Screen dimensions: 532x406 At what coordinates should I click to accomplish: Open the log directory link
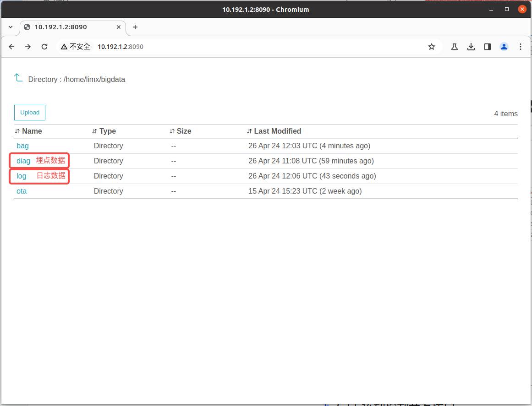[x=22, y=176]
